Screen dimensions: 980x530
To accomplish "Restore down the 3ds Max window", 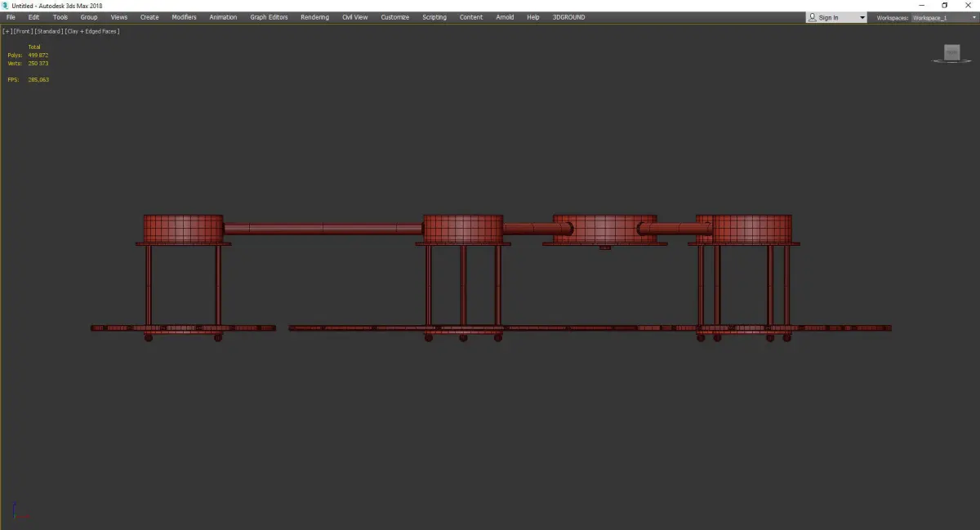I will click(x=945, y=5).
